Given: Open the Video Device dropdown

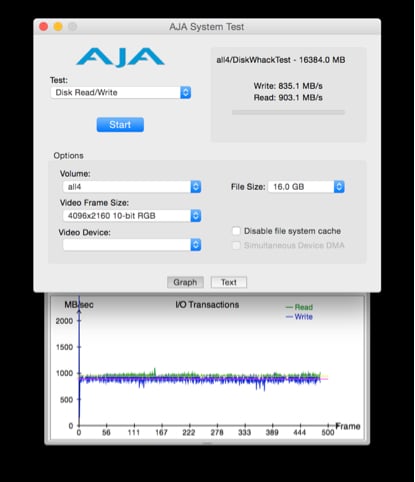Looking at the screenshot, I should (x=132, y=245).
